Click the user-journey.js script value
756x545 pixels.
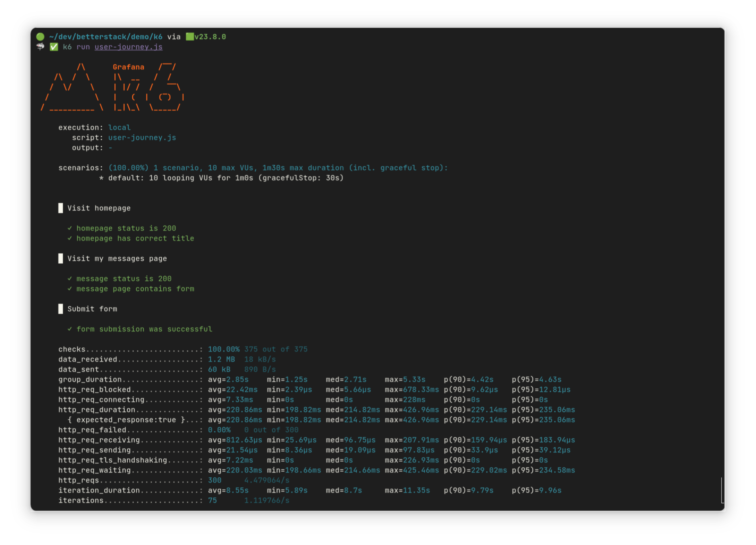[142, 138]
